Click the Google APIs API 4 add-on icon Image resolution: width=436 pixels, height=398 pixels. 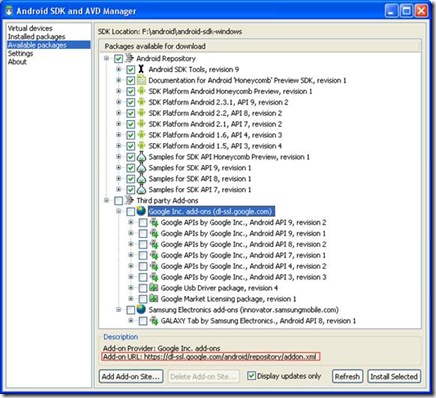point(154,266)
